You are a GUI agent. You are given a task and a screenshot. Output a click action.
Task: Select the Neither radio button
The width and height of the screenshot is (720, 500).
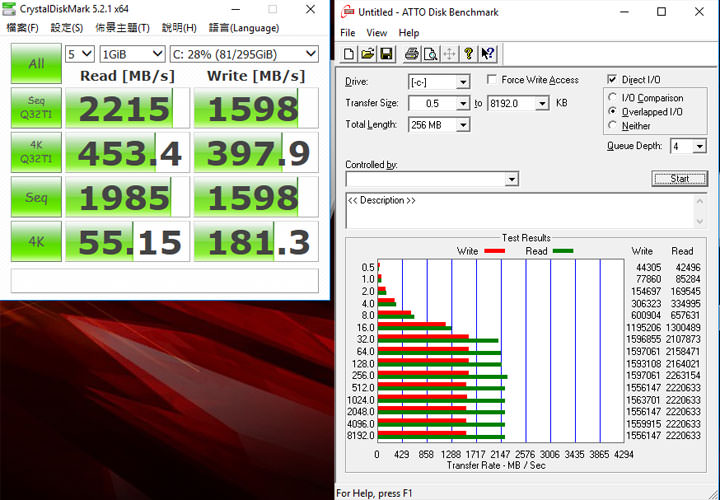click(x=613, y=126)
